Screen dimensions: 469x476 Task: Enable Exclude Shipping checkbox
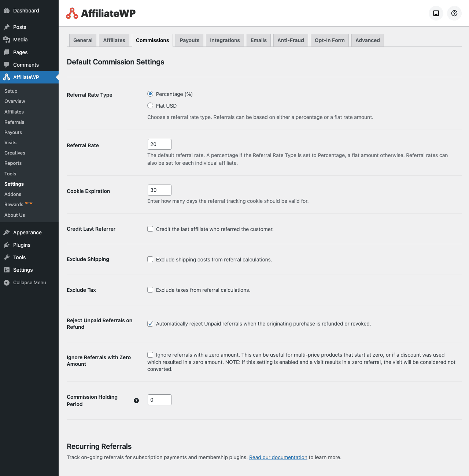150,259
